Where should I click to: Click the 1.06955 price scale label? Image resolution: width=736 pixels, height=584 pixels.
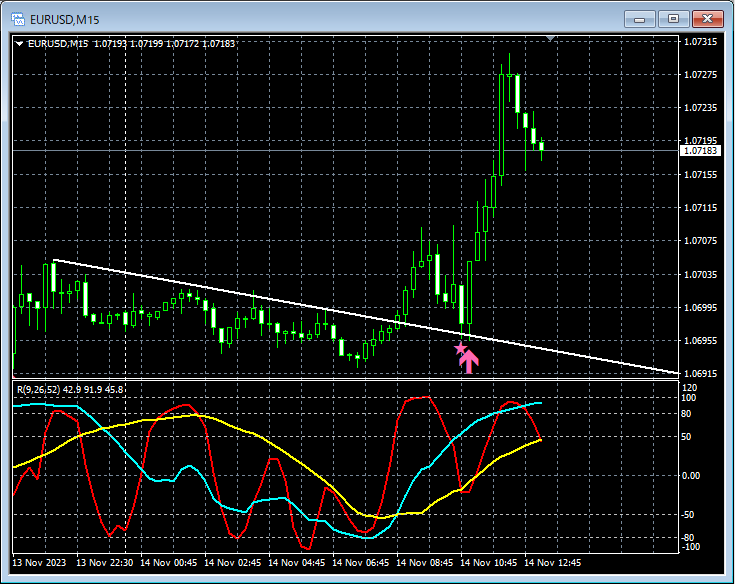[701, 340]
